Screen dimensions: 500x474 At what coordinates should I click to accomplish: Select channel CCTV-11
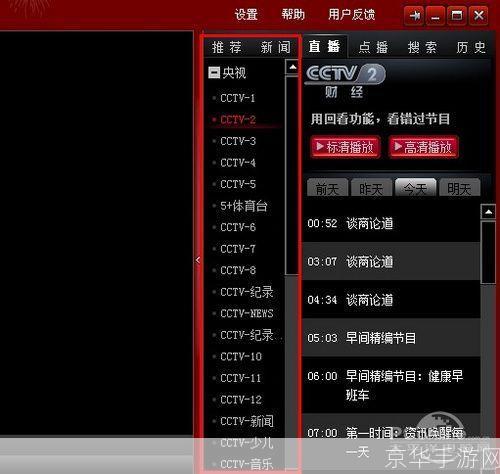[241, 378]
